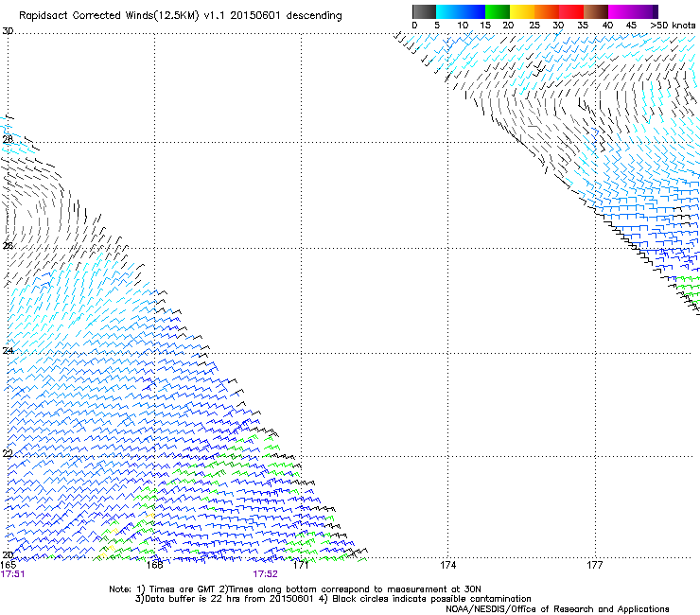Screen dimensions: 700x615
Task: Click the legend tick label '25'
Action: coord(534,26)
